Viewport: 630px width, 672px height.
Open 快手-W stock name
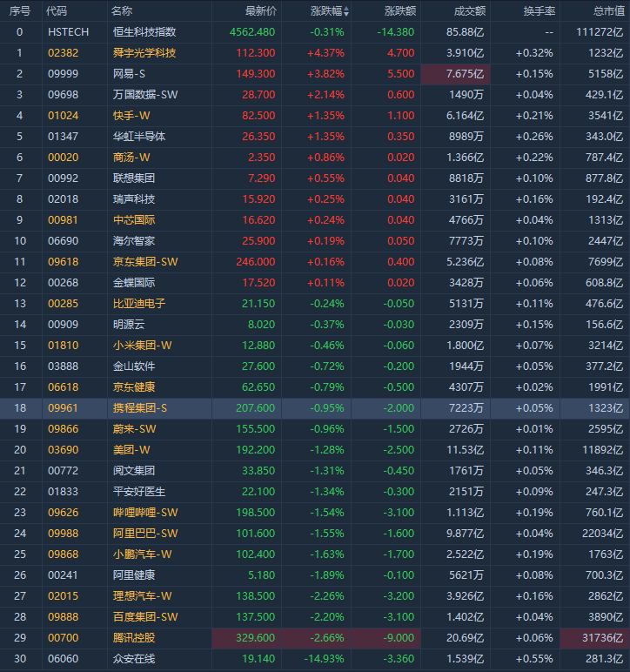pos(131,116)
